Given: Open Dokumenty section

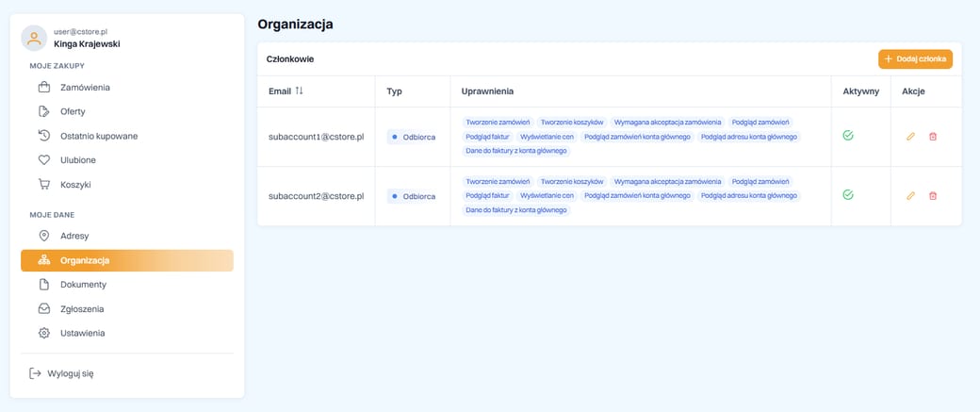Looking at the screenshot, I should [127, 285].
